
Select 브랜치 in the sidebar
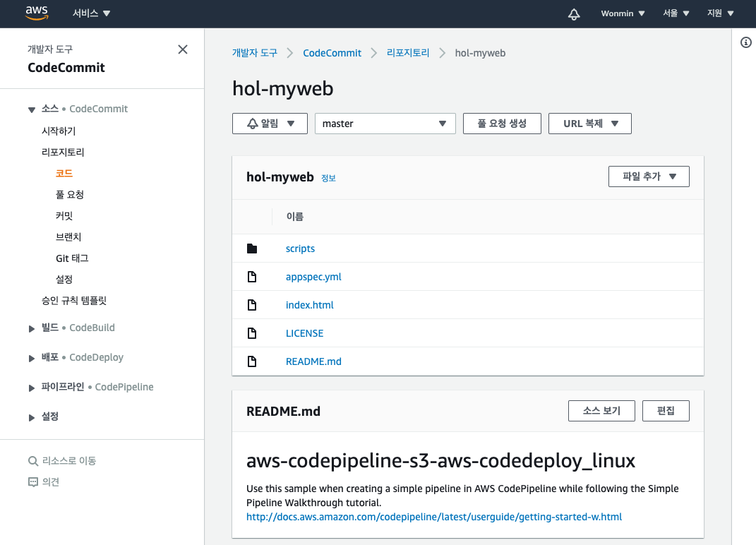coord(68,236)
